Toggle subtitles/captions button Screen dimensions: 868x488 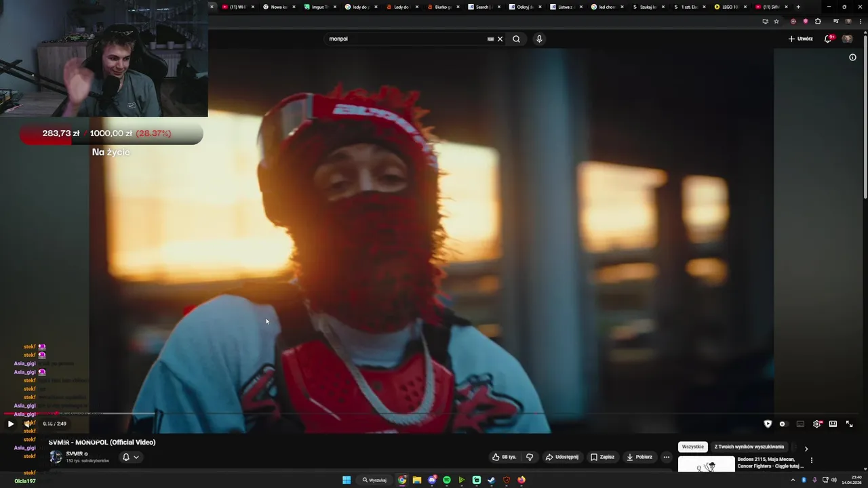800,424
